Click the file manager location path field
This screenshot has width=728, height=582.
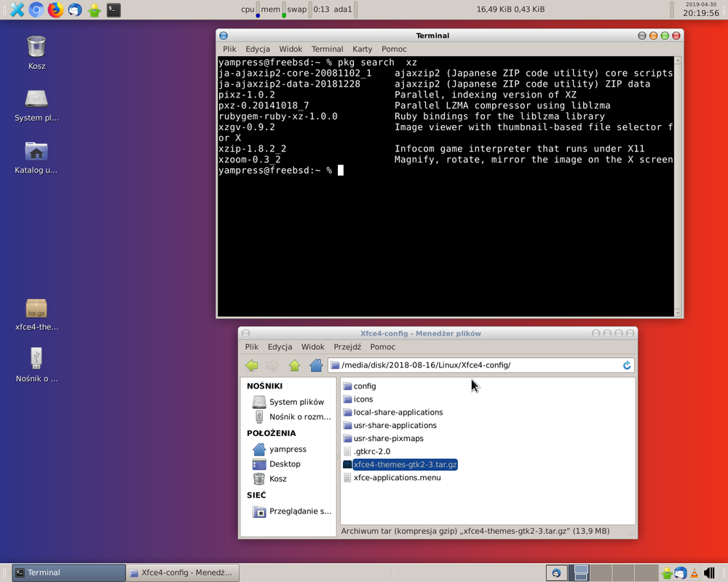(481, 365)
